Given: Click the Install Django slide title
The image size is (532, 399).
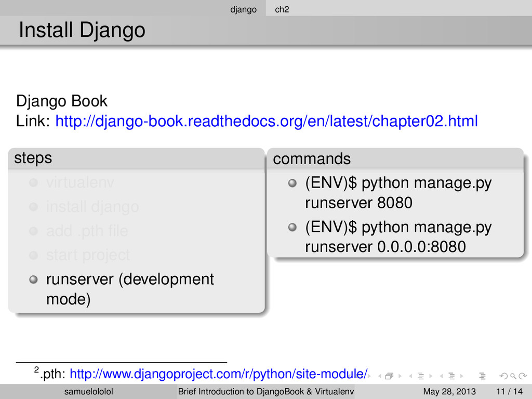Looking at the screenshot, I should tap(82, 30).
